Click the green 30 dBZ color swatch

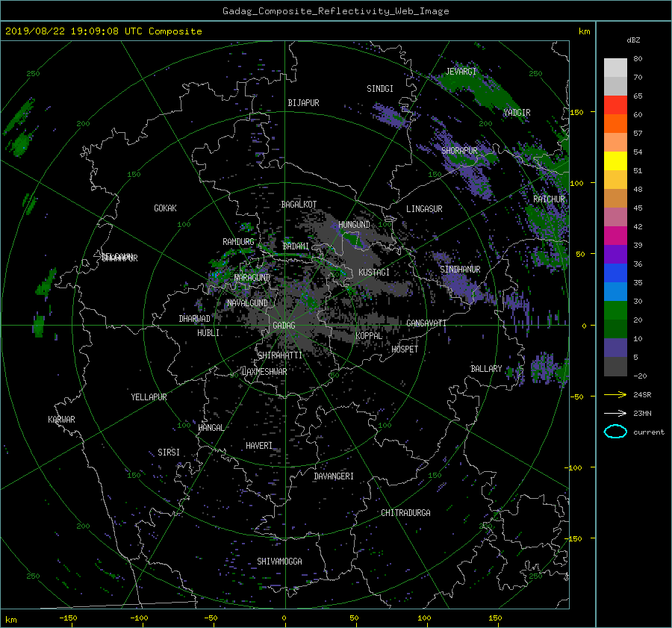click(615, 310)
